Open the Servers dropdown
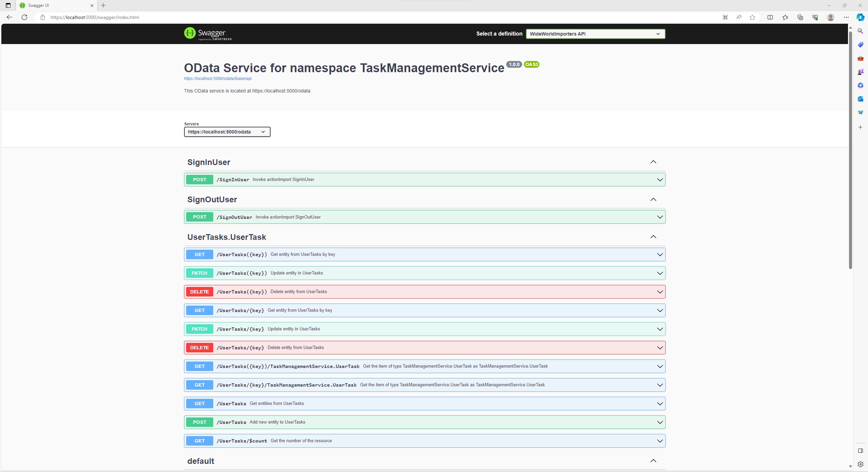The height and width of the screenshot is (472, 868). [x=227, y=132]
